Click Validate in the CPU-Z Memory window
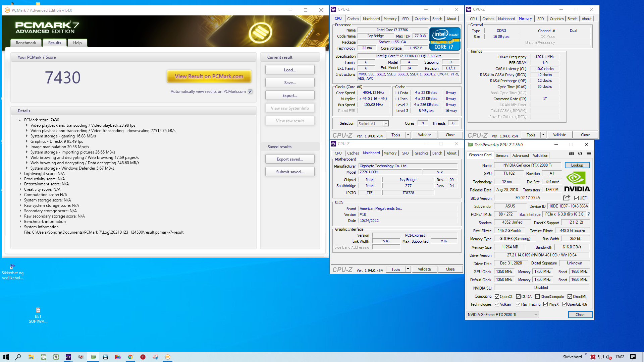Screen dimensions: 644x362 click(559, 135)
